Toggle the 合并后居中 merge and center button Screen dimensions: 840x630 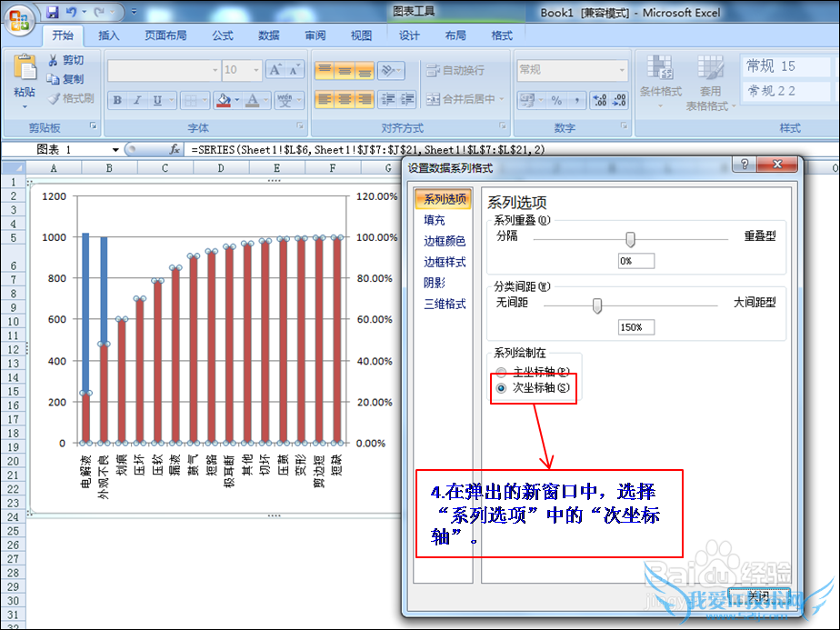(461, 99)
